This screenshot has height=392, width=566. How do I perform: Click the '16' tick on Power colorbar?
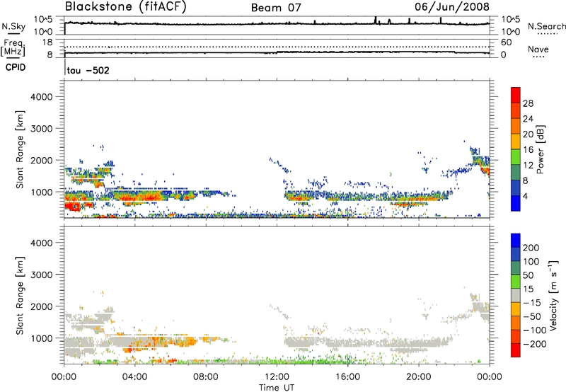528,150
